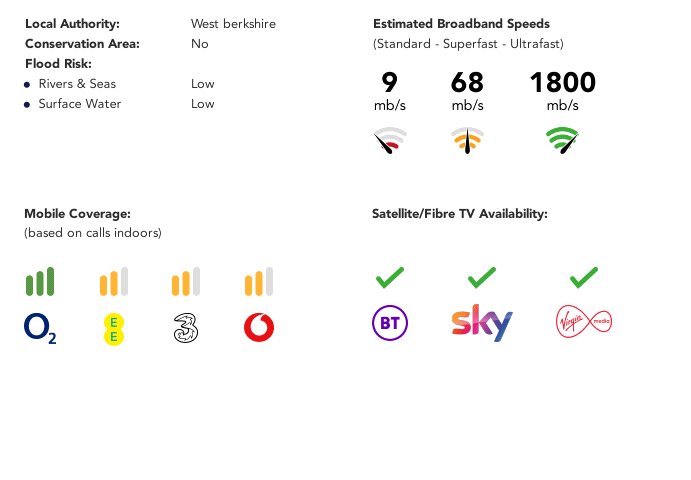
Task: Click the green checkmark above Sky
Action: coord(482,277)
